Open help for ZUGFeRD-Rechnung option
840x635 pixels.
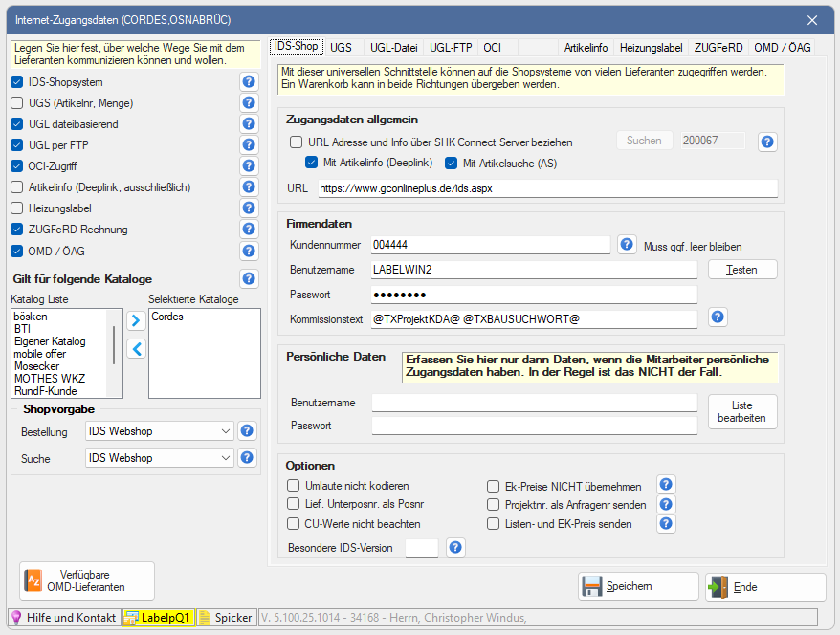tap(249, 230)
